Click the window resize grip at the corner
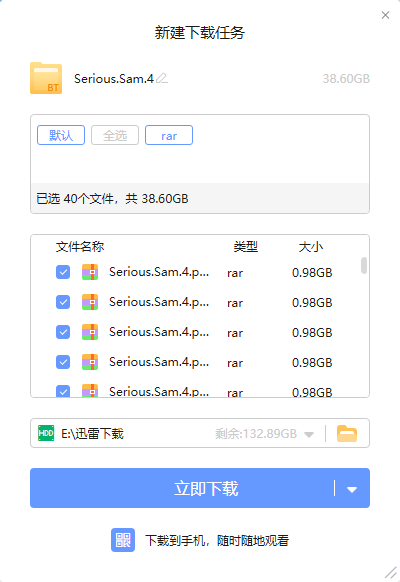Screen dimensions: 400x582 391,573
